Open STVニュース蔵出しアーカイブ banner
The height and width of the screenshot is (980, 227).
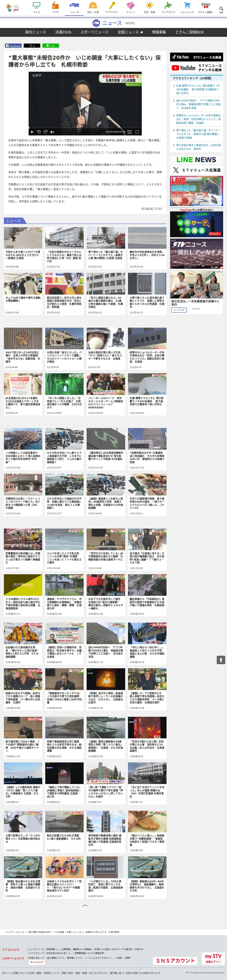(197, 253)
